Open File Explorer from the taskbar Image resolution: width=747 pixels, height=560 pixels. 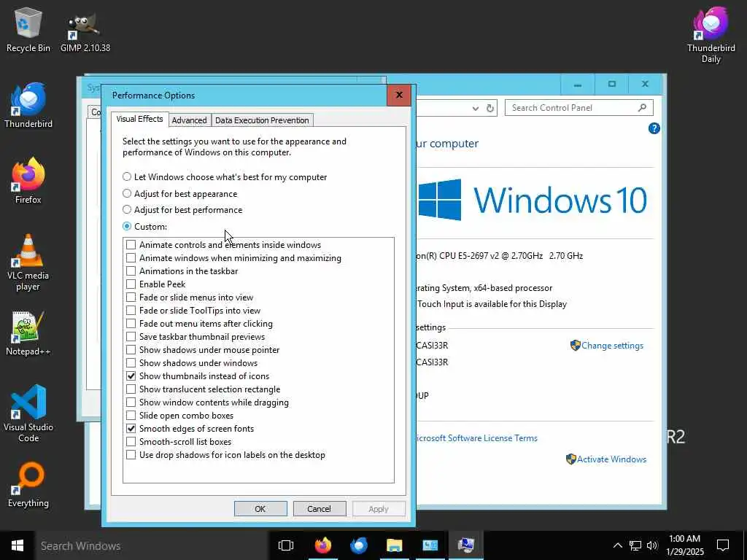pos(395,545)
